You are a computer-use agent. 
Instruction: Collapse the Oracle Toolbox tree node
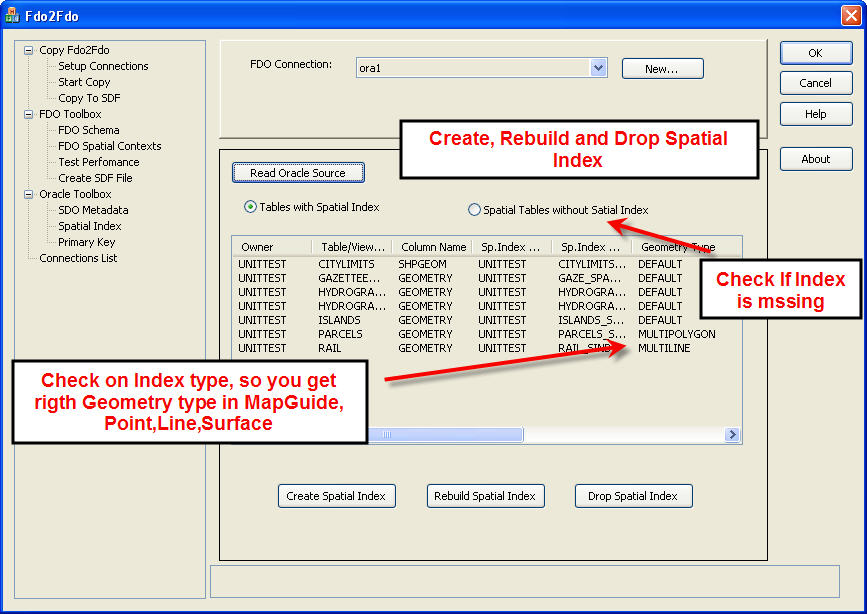28,194
